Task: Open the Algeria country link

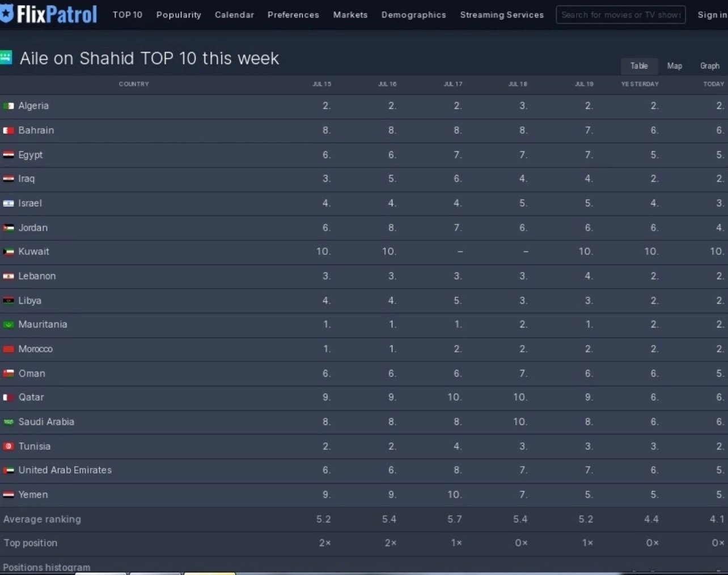Action: (33, 106)
